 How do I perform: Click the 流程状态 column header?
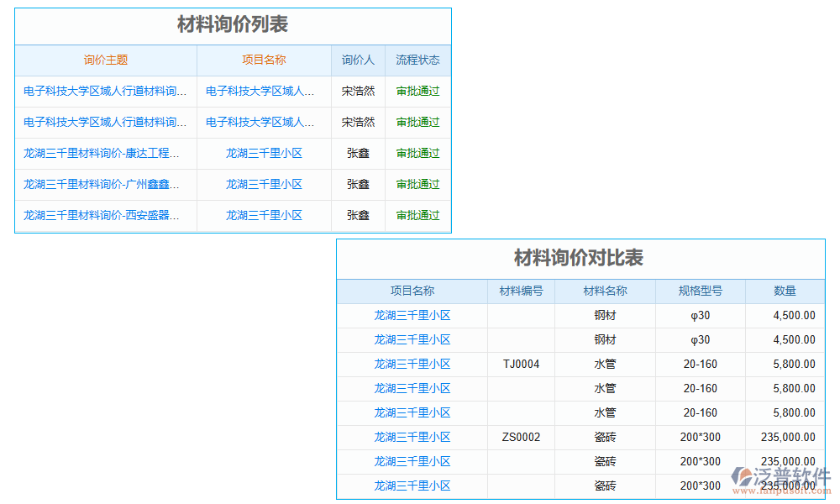click(417, 60)
